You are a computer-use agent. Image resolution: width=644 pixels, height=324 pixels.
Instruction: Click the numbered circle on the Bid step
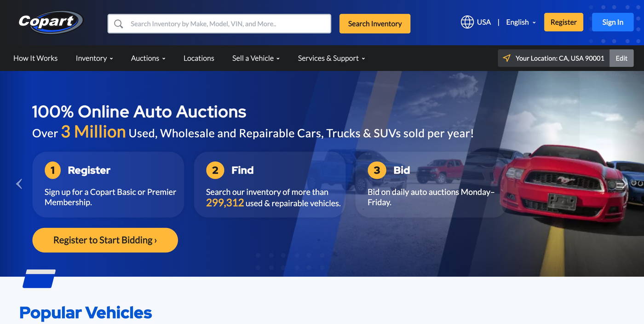(377, 170)
